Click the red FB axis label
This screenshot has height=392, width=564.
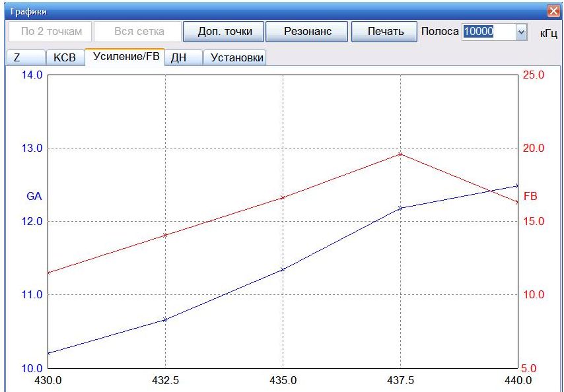[530, 196]
